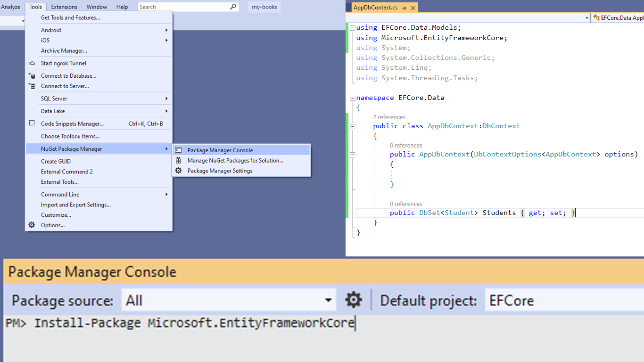Click "2 references" above AppDbContext class
Screen dimensions: 644x362
pos(389,117)
